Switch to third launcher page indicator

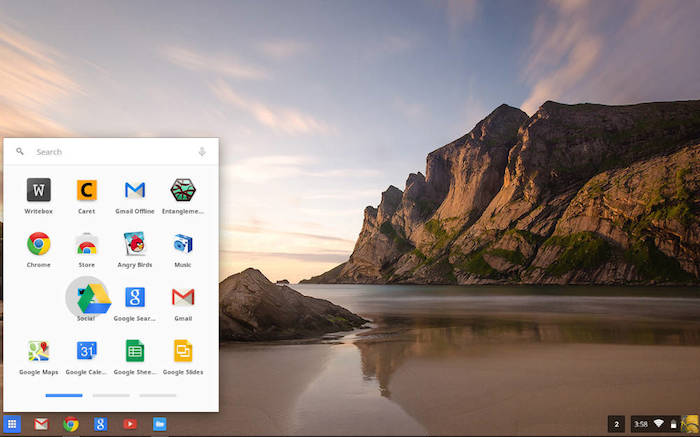pyautogui.click(x=158, y=396)
